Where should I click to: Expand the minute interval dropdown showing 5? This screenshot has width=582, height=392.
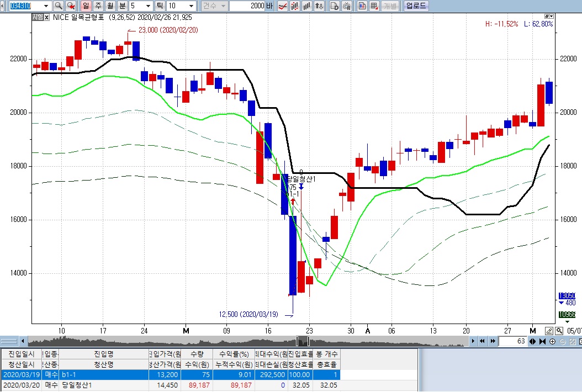[x=148, y=6]
